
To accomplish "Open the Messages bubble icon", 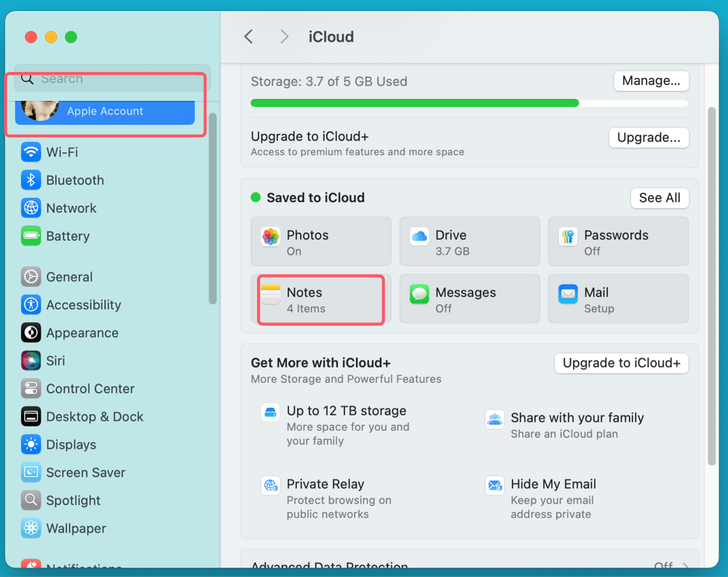I will [x=419, y=294].
